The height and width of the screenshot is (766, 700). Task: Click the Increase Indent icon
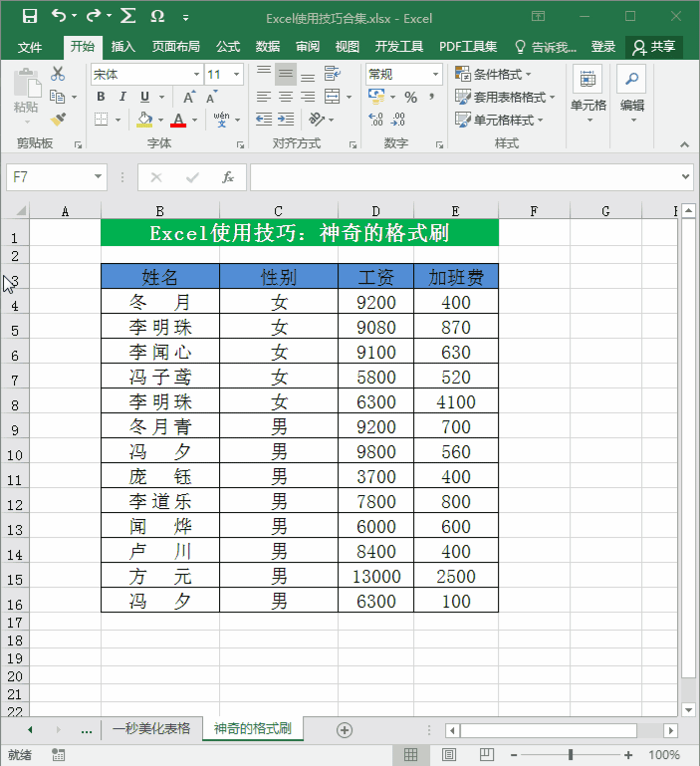286,119
